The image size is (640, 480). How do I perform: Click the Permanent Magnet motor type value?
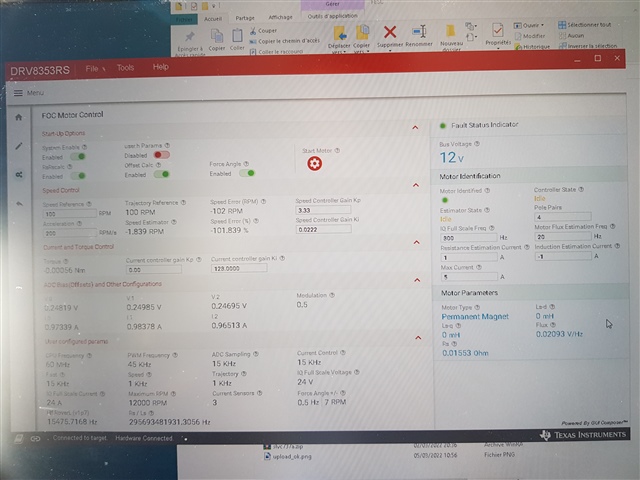click(x=475, y=317)
